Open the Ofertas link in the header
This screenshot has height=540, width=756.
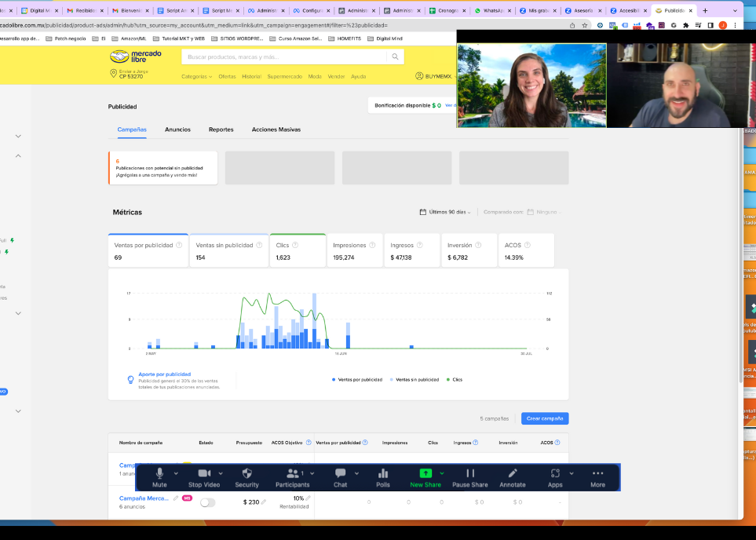227,76
